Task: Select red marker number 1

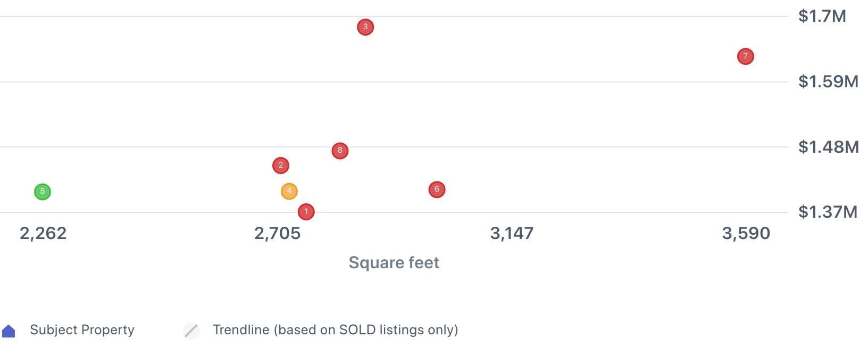Action: [306, 212]
